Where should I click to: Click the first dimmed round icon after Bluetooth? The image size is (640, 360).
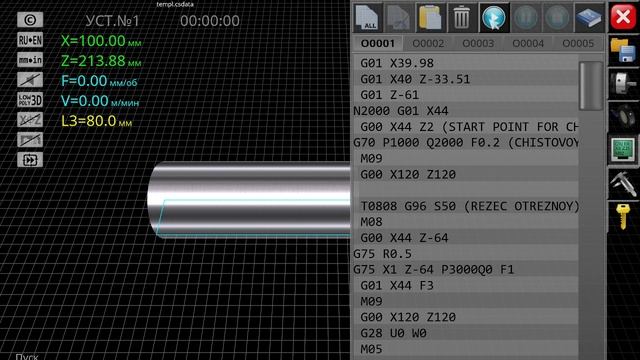point(525,18)
